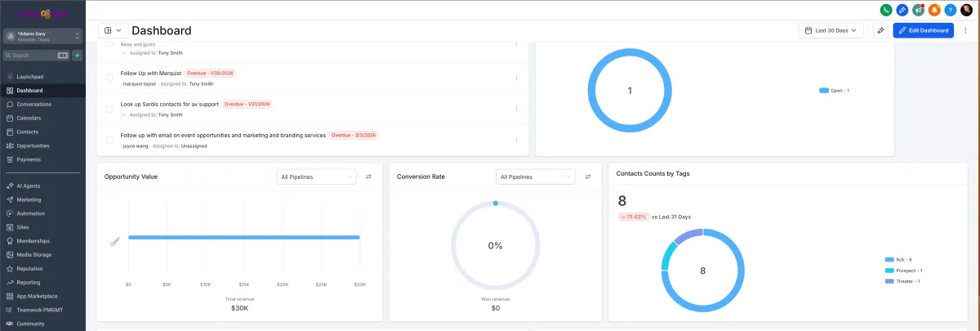This screenshot has height=331, width=980.
Task: Select Dashboard in the sidebar
Action: pos(42,90)
